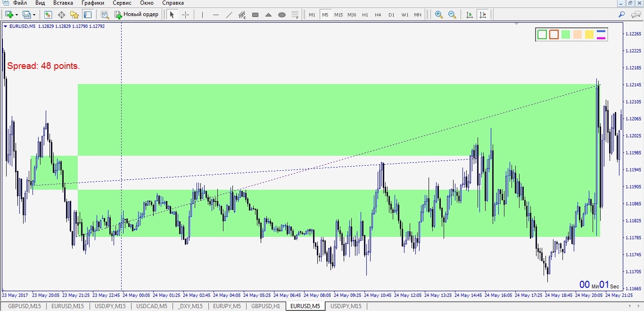The width and height of the screenshot is (644, 311).
Task: Select the trendline drawing tool
Action: click(x=229, y=15)
